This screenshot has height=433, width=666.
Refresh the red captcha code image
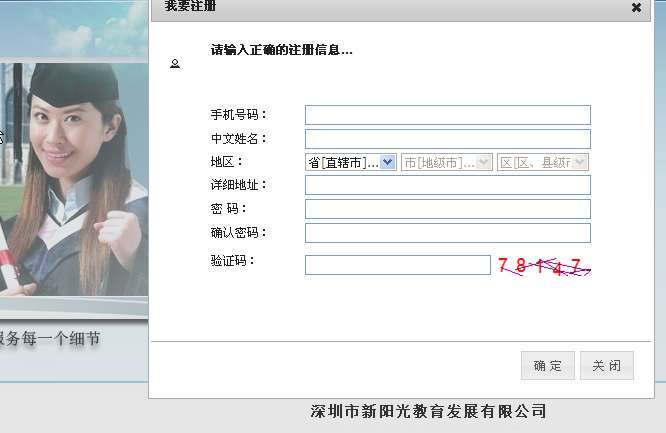(544, 266)
